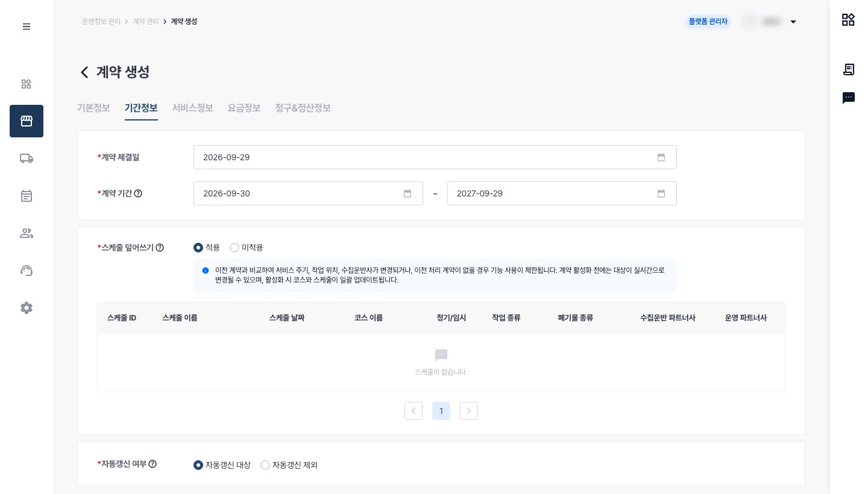Screen dimensions: 868x494
Task: Click the 계약 체결일 date field
Action: (x=435, y=157)
